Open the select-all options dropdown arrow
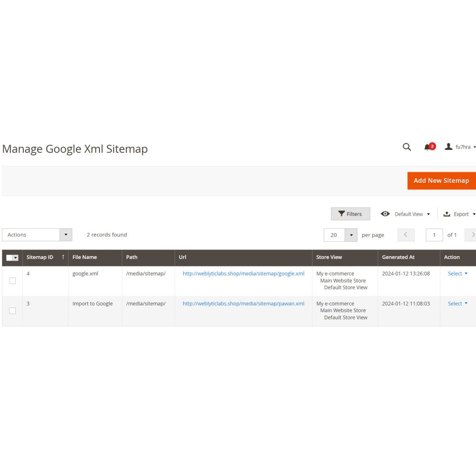 tap(16, 258)
